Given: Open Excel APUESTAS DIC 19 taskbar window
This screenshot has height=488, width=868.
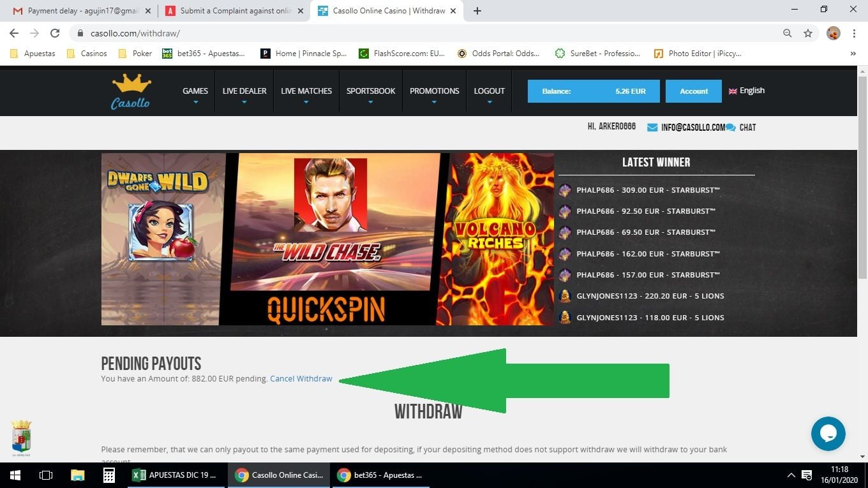Looking at the screenshot, I should [x=177, y=475].
